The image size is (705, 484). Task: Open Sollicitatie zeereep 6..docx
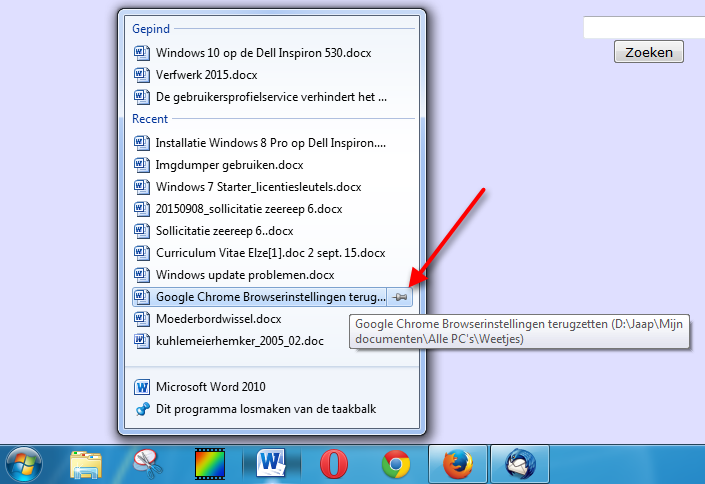pyautogui.click(x=272, y=231)
